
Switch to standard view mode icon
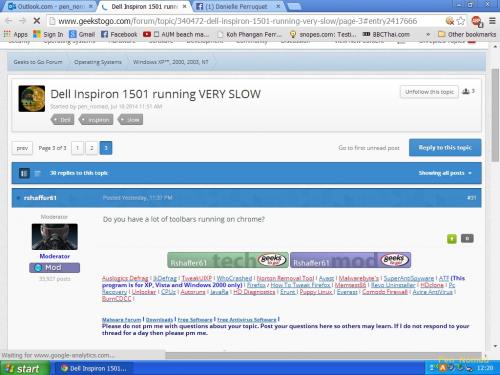[24, 173]
